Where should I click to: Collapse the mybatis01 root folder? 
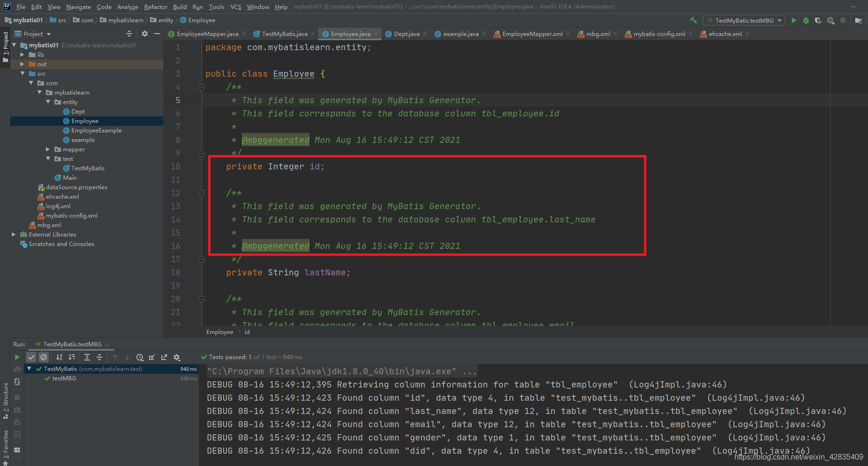(x=14, y=45)
